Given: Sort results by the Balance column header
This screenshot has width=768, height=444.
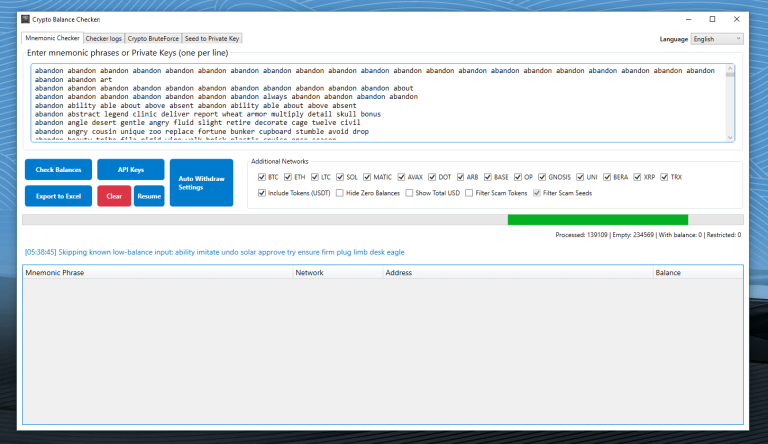Looking at the screenshot, I should (696, 272).
